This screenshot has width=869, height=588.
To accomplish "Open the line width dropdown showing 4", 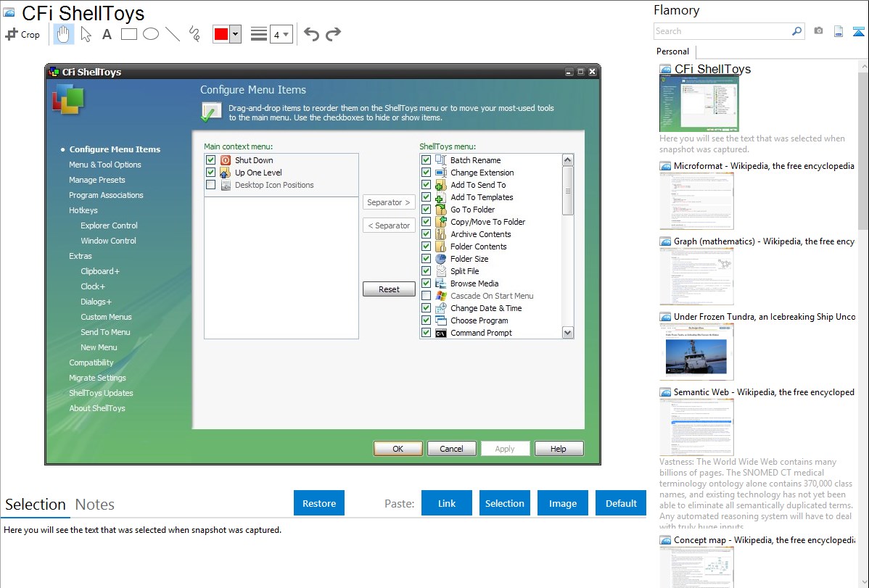I will click(281, 34).
